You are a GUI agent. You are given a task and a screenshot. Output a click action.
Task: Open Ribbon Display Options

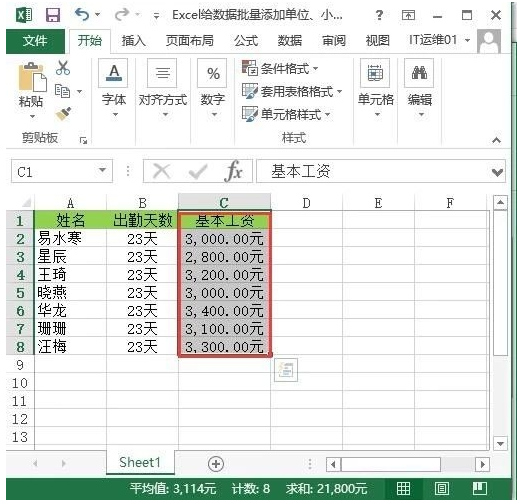coord(408,15)
